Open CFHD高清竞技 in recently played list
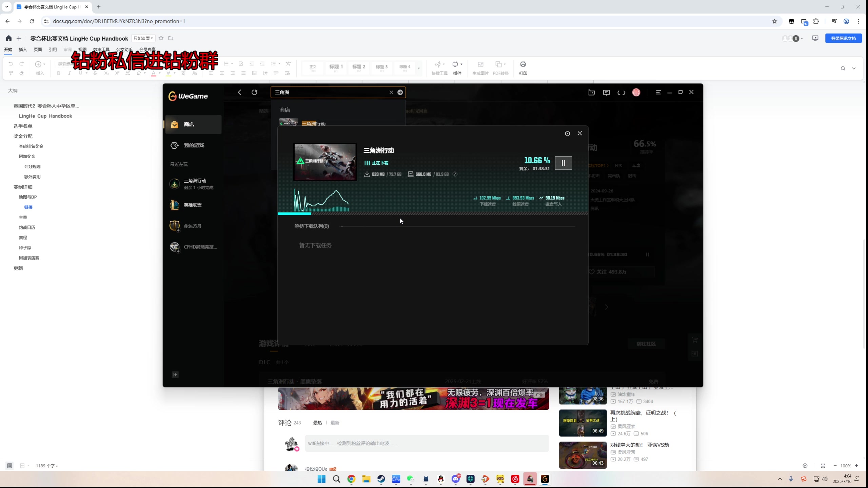 pos(193,247)
